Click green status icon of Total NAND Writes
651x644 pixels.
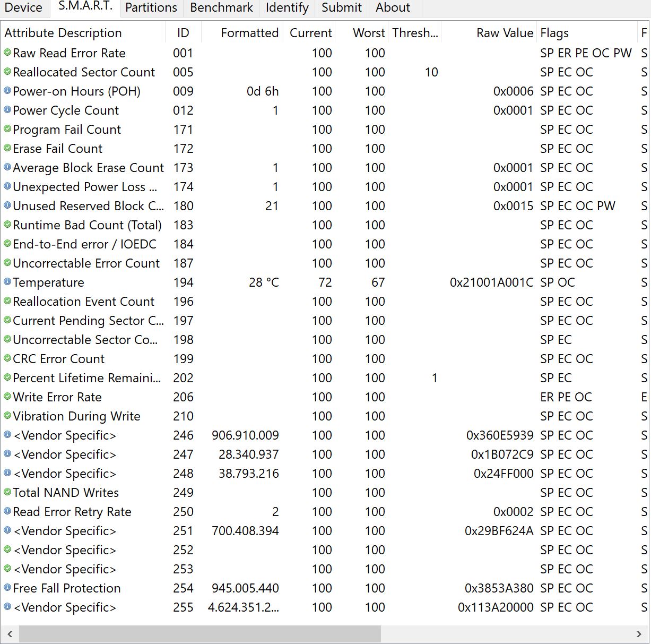pos(7,492)
